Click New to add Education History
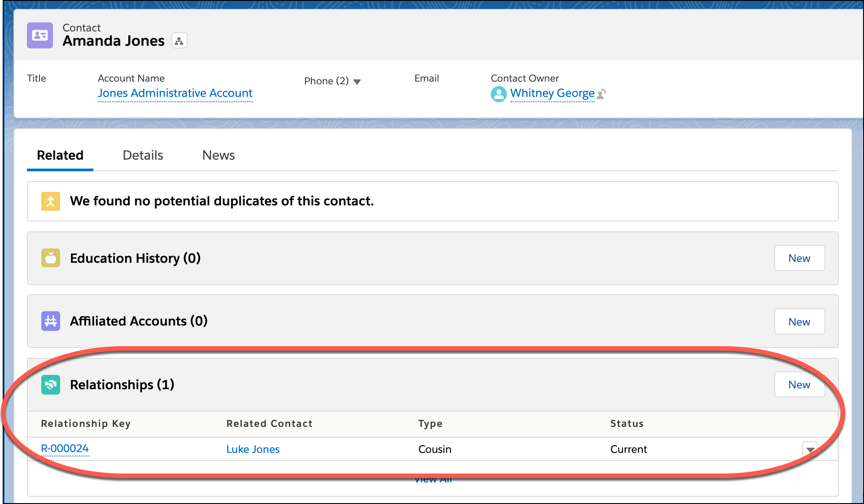This screenshot has height=504, width=864. tap(799, 258)
